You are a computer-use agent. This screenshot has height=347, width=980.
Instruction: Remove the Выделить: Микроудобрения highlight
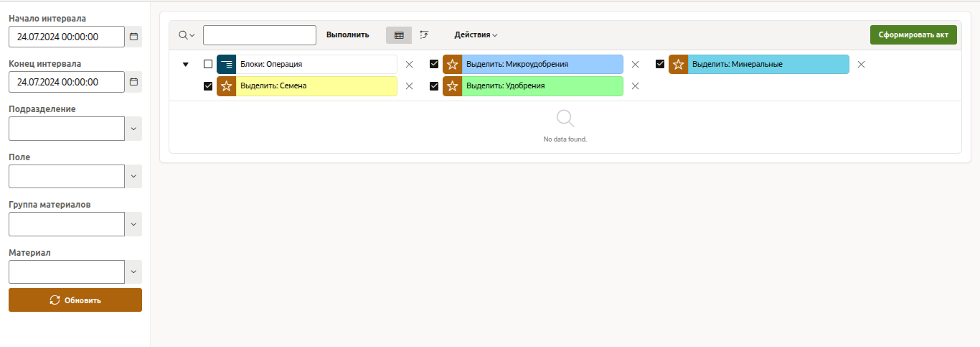pyautogui.click(x=635, y=65)
